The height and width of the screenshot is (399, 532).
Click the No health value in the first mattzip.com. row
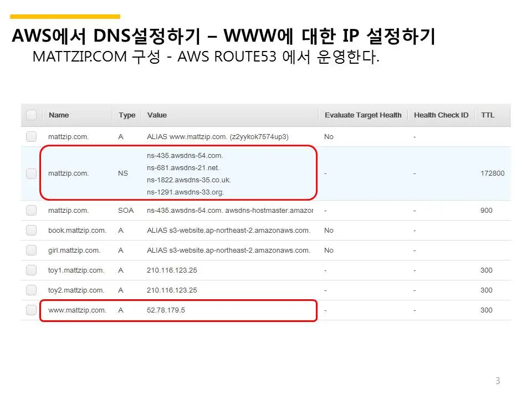[329, 137]
